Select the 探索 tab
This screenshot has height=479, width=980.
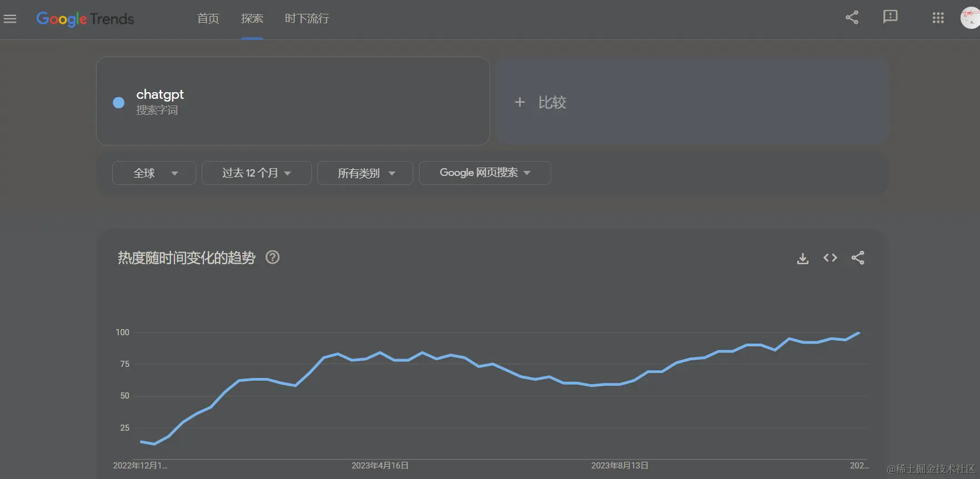[x=252, y=19]
